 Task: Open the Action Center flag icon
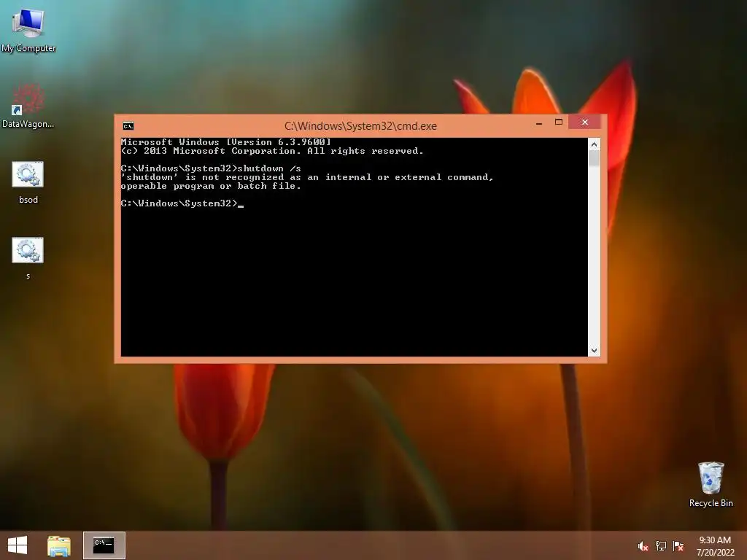point(678,546)
